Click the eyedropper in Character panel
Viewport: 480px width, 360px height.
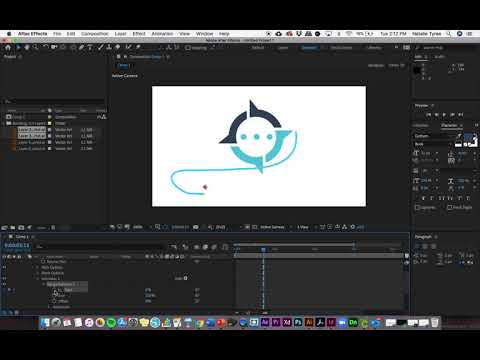click(460, 136)
